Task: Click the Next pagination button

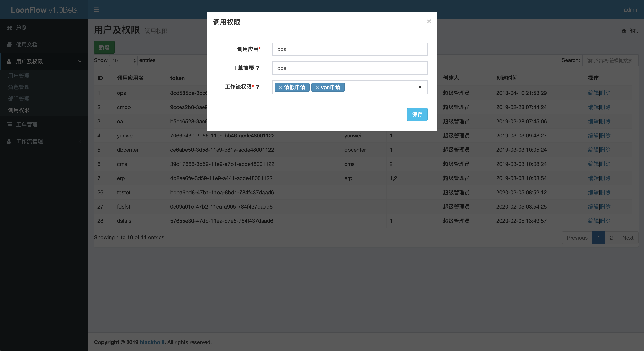Action: click(x=628, y=238)
